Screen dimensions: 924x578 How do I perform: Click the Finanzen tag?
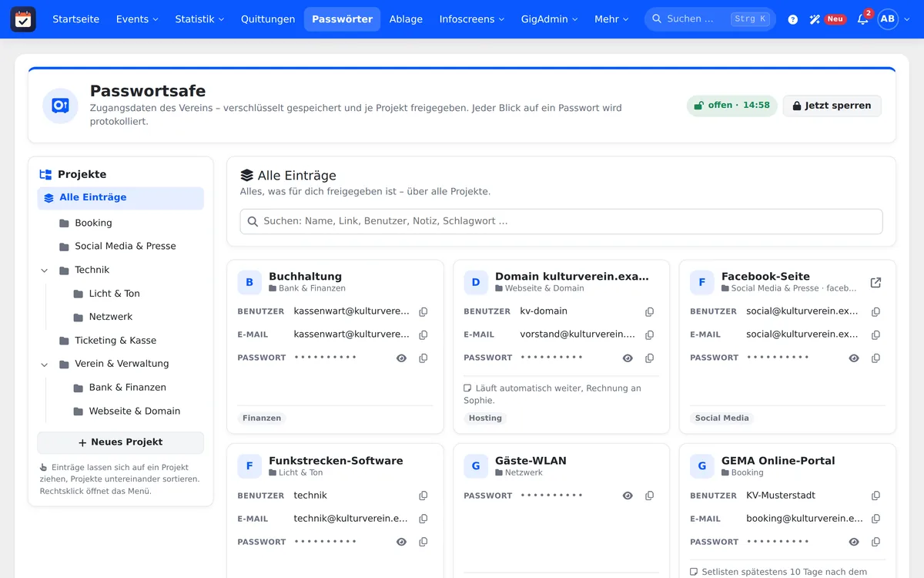click(x=262, y=418)
